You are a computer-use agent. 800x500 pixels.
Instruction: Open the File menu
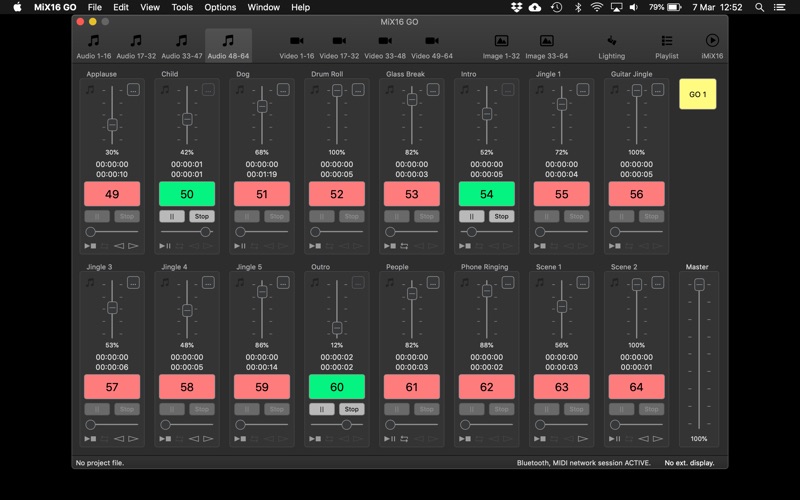click(94, 7)
